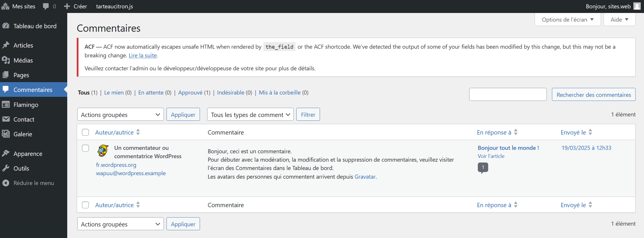Viewport: 644px width, 238px height.
Task: Click Voir l'article link
Action: coord(491,156)
